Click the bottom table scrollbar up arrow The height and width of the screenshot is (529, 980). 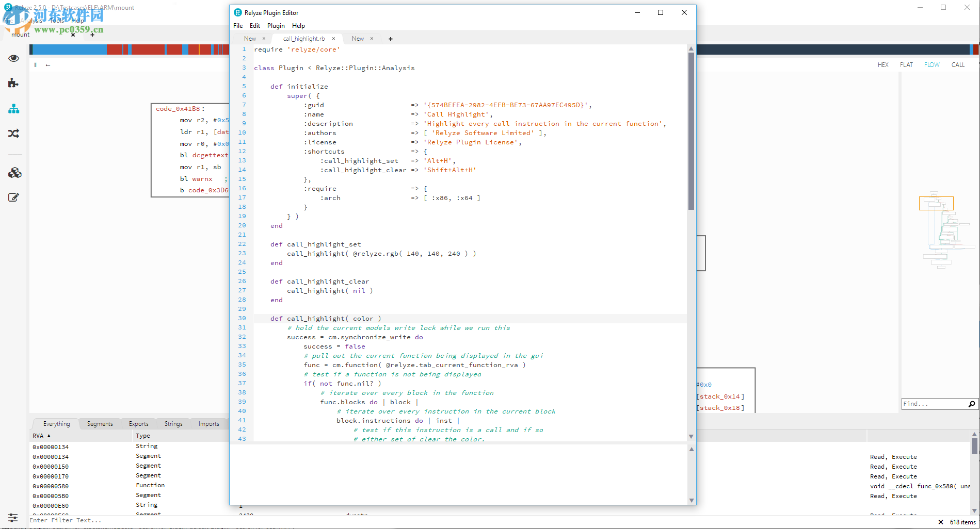pyautogui.click(x=974, y=435)
